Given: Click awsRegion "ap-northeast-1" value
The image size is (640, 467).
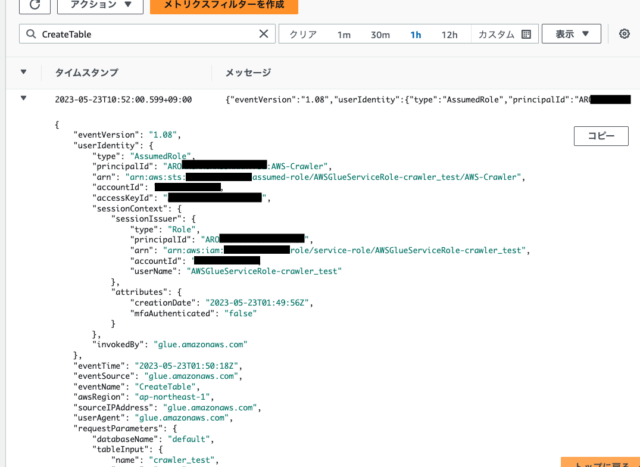Looking at the screenshot, I should pyautogui.click(x=172, y=397).
